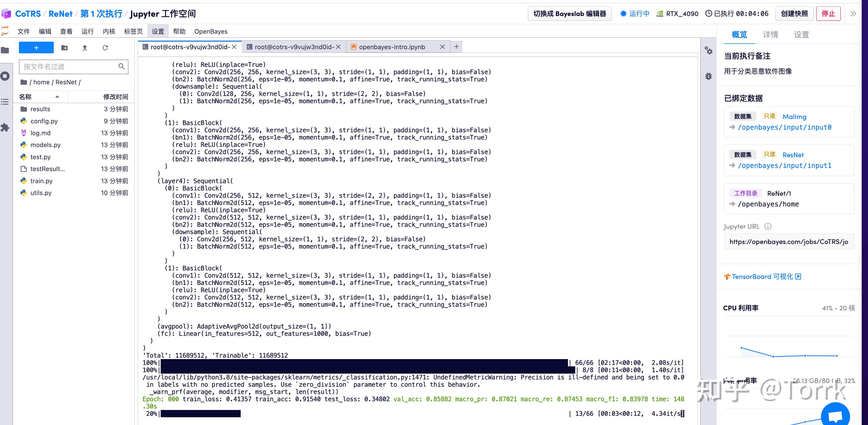Image resolution: width=868 pixels, height=425 pixels.
Task: Open the 内核 menu
Action: pos(109,31)
